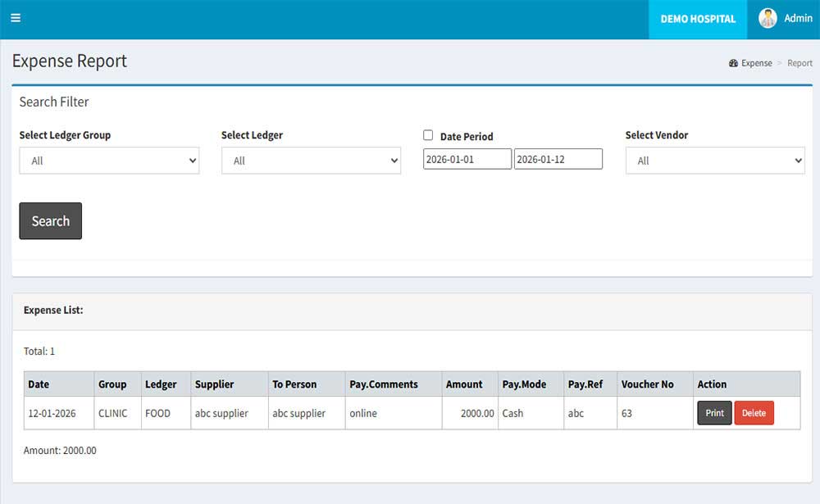Expand the Select Ledger dropdown
The width and height of the screenshot is (820, 504).
point(311,161)
